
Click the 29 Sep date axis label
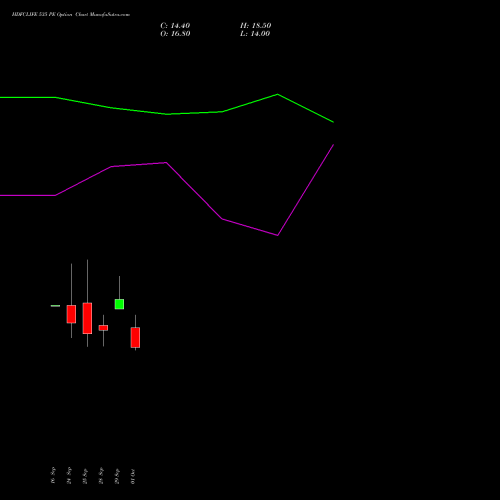117,476
